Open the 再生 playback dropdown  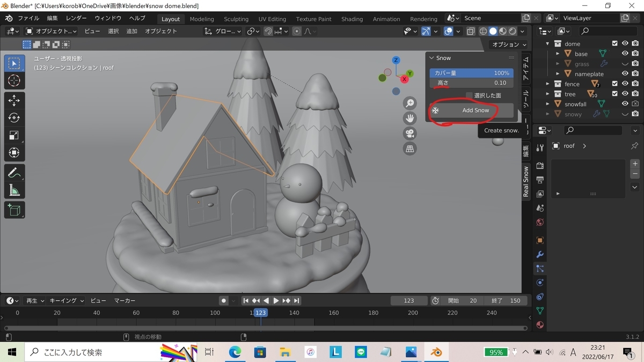click(35, 301)
